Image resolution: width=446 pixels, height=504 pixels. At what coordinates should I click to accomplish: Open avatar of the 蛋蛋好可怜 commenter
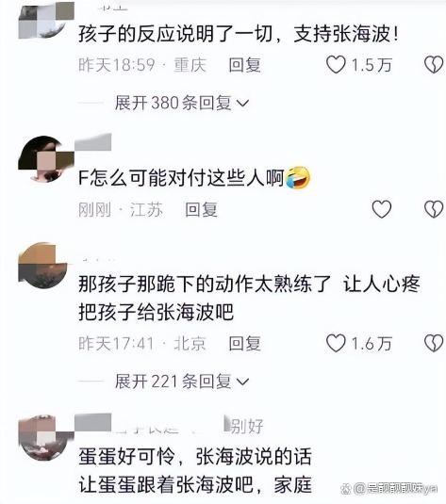[46, 438]
